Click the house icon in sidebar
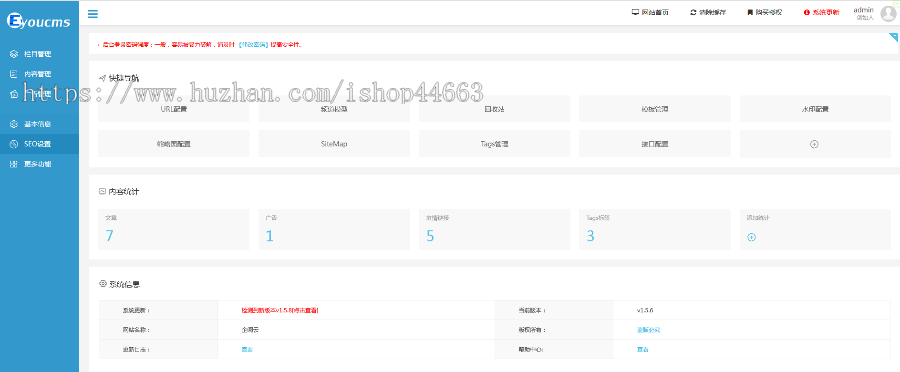This screenshot has height=372, width=900. (x=14, y=94)
